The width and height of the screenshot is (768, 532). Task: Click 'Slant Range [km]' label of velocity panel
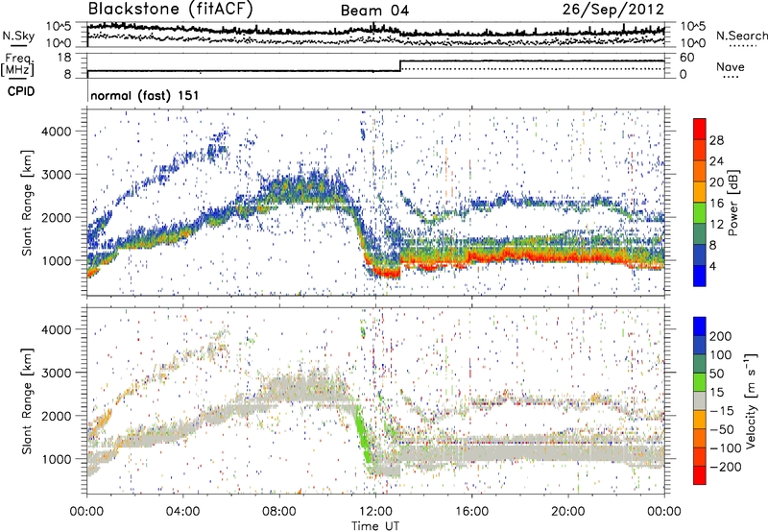pyautogui.click(x=28, y=400)
